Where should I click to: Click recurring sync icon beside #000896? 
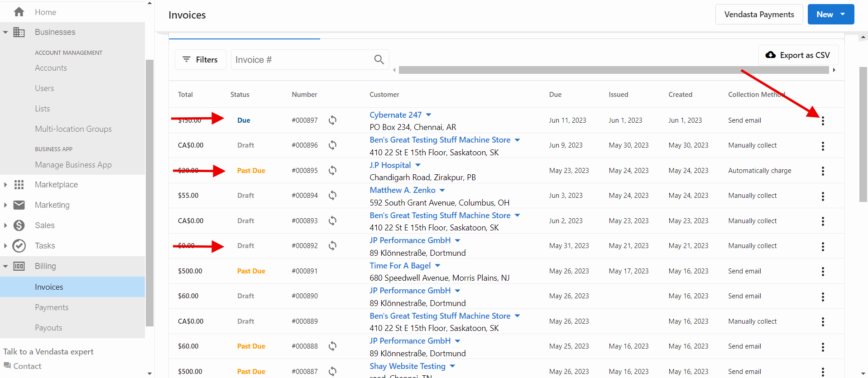332,145
